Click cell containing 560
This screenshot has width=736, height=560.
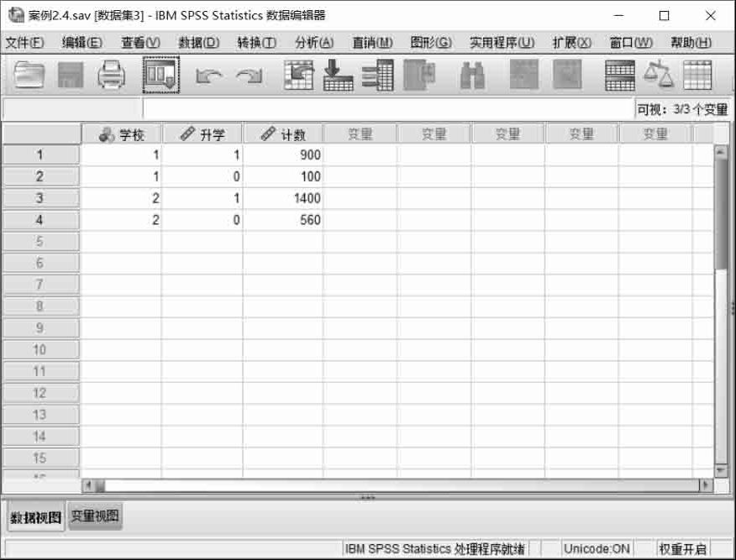coord(283,220)
